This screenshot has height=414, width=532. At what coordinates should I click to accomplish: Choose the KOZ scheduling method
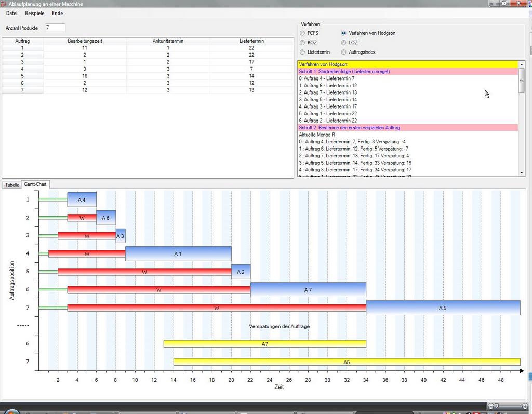(x=302, y=43)
